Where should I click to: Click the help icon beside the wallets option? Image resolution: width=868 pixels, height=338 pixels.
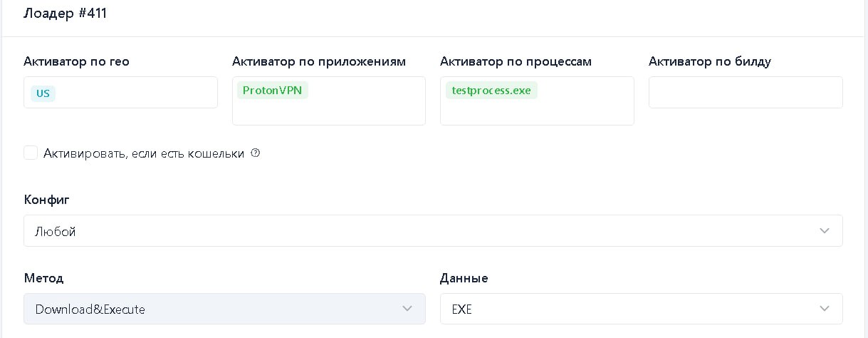256,153
